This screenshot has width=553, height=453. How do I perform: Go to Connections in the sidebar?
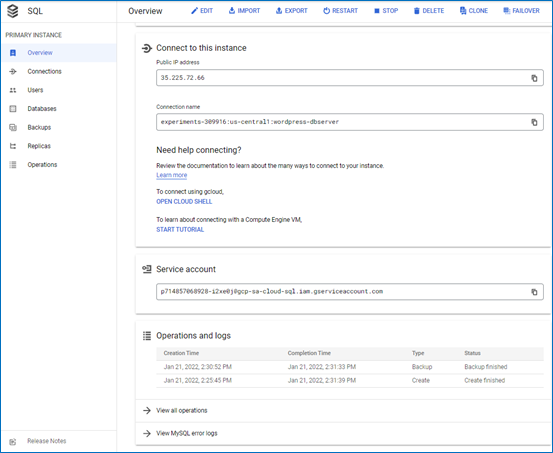click(x=59, y=71)
